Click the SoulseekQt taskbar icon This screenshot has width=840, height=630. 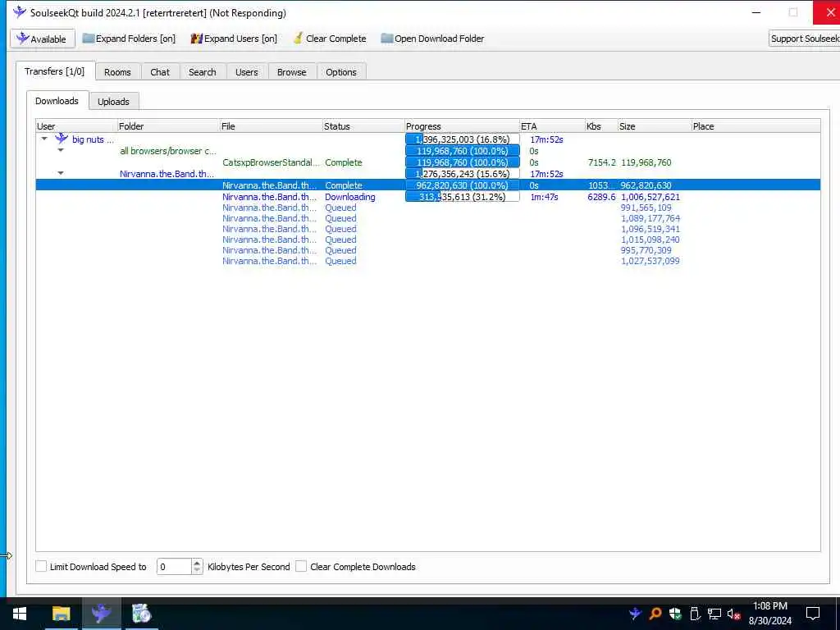click(101, 614)
